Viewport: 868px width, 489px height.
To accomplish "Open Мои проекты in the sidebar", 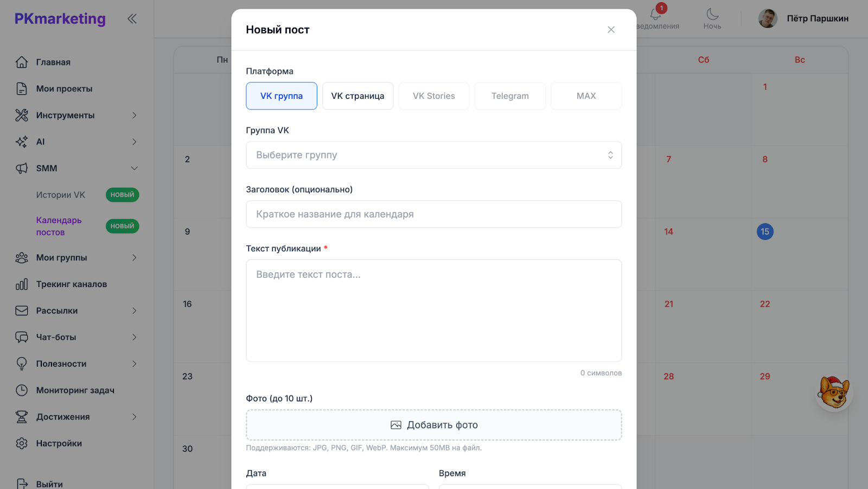I will (64, 88).
